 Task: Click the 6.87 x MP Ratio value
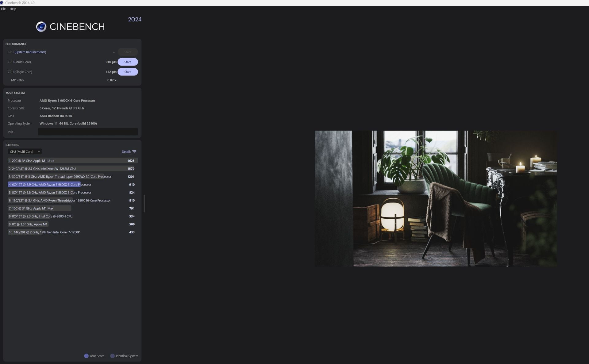tap(112, 80)
